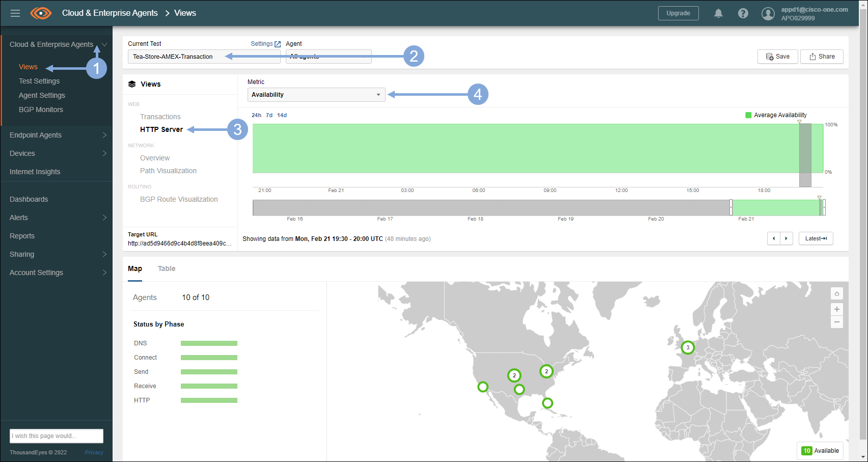Open the Current Test dropdown
This screenshot has width=868, height=462.
pos(204,57)
